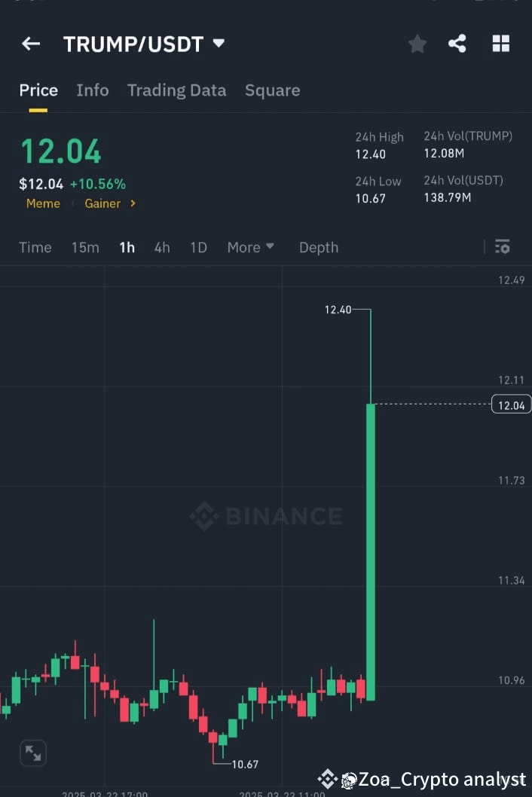Viewport: 532px width, 797px height.
Task: Tap the 12.04 price tag on chart
Action: point(510,405)
